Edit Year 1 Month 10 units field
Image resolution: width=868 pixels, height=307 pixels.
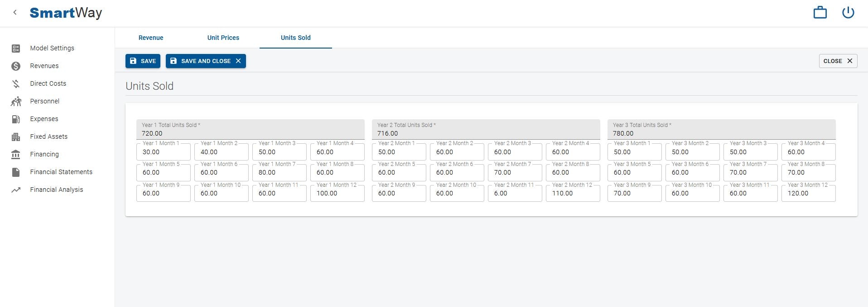[x=222, y=193]
